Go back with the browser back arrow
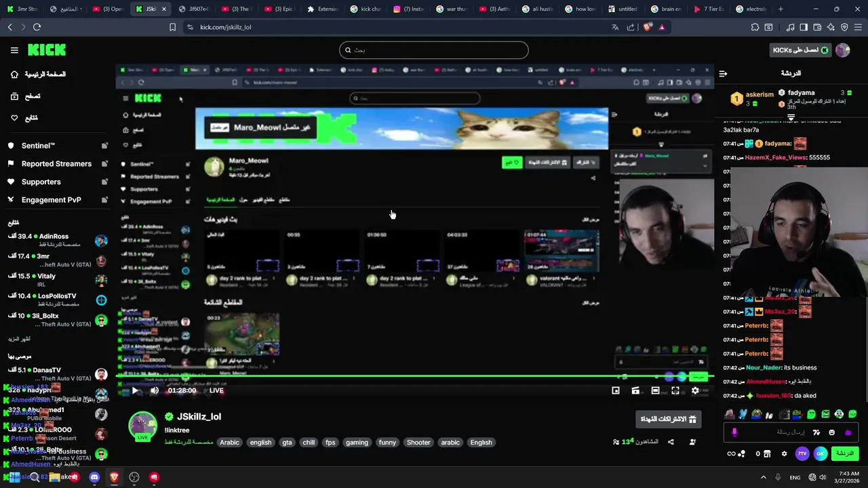 click(x=10, y=27)
